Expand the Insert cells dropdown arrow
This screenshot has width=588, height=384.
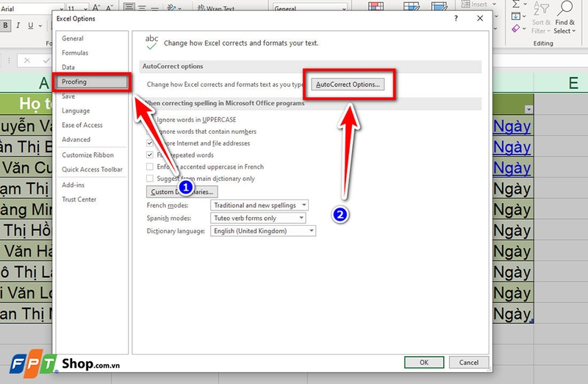coord(494,4)
